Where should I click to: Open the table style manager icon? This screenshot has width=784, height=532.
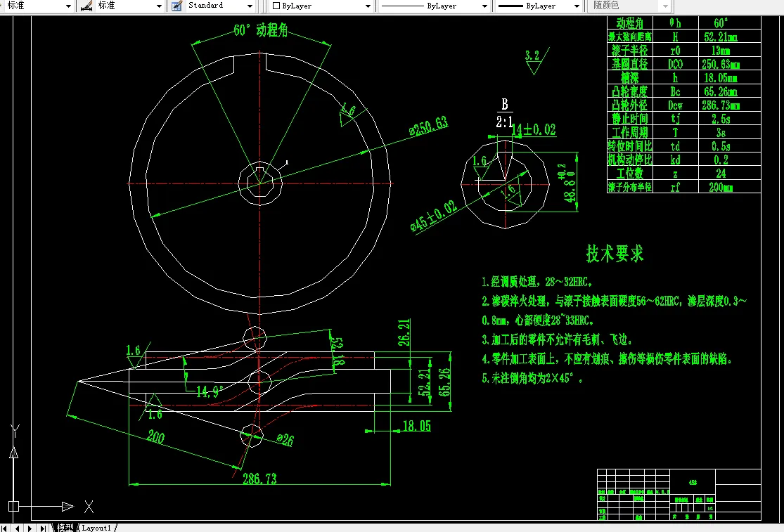pyautogui.click(x=176, y=6)
